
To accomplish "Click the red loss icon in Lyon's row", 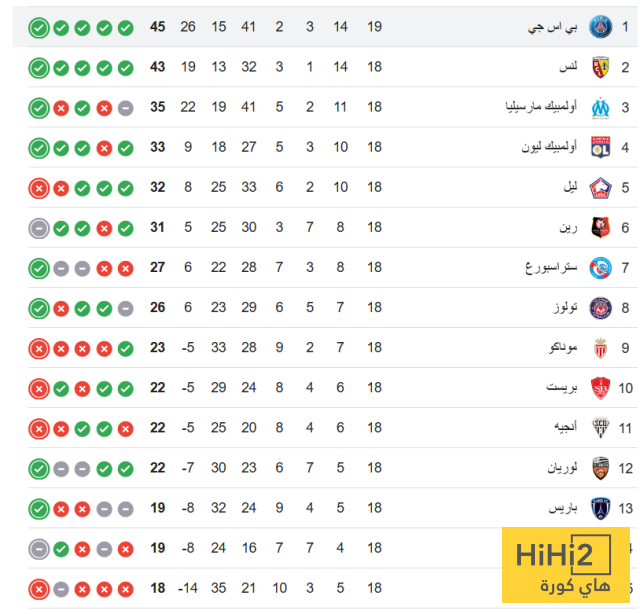I will pos(103,147).
